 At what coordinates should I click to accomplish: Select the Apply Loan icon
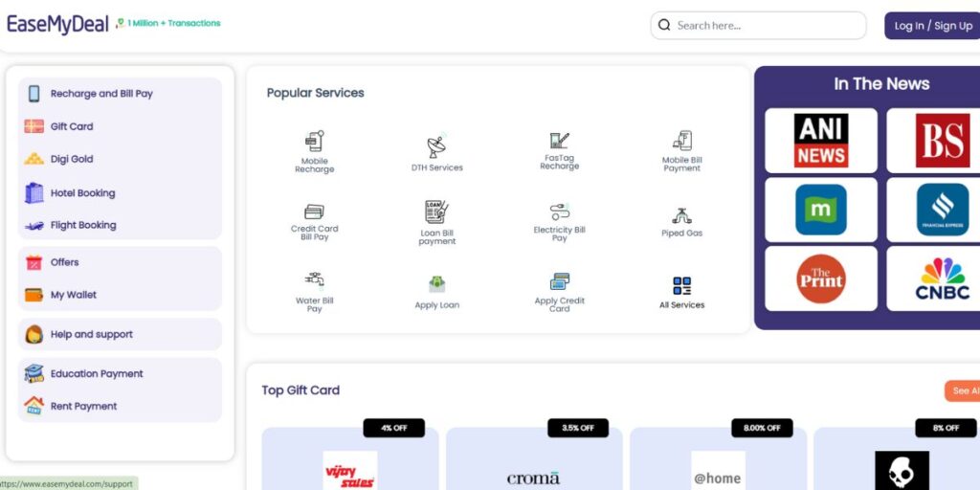pos(436,284)
